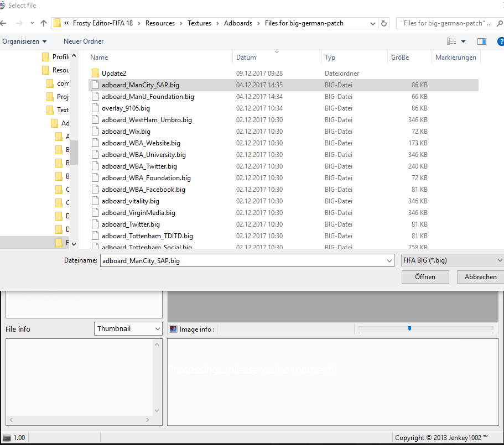Open the recent locations chevron
The height and width of the screenshot is (445, 504).
[x=32, y=23]
